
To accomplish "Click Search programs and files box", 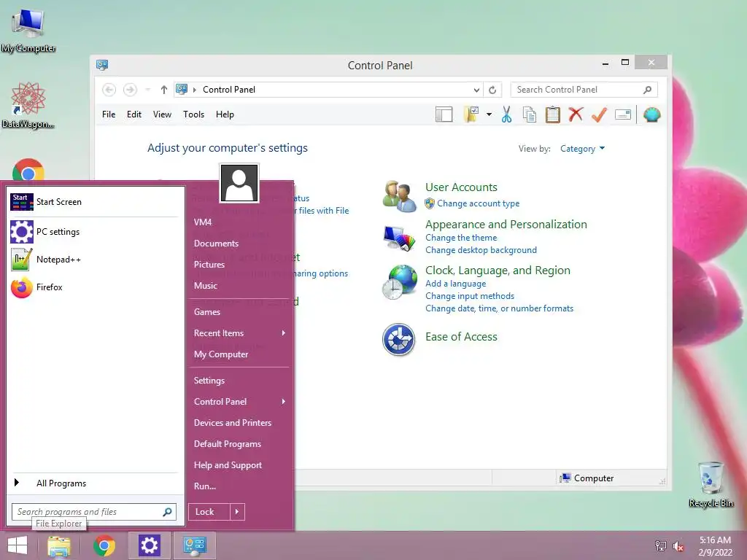I will pos(94,512).
